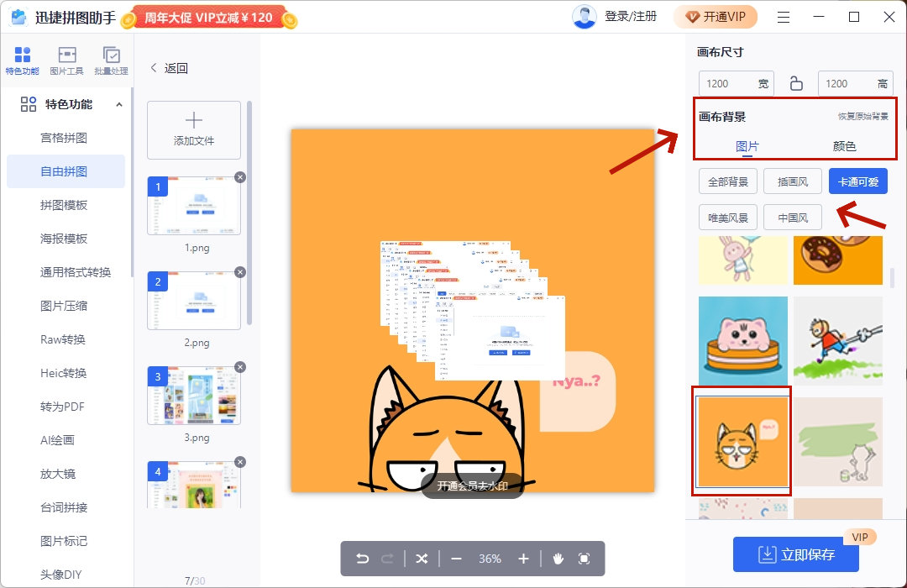Go back using the 返回 chevron
907x588 pixels.
[x=155, y=69]
